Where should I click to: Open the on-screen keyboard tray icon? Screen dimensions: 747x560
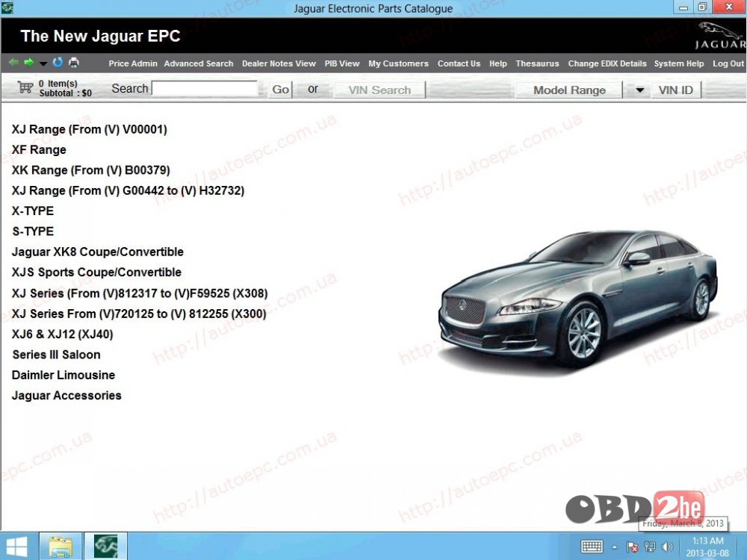point(592,547)
